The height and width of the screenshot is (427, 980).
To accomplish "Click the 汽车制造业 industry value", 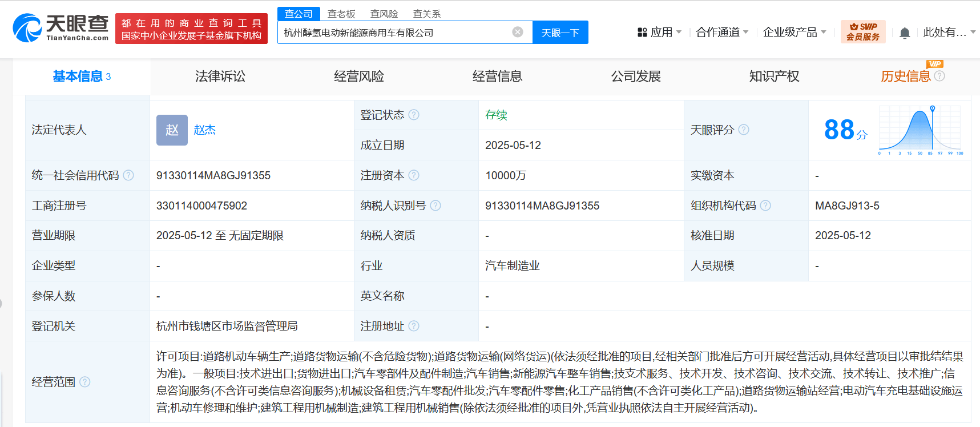I will pyautogui.click(x=513, y=265).
